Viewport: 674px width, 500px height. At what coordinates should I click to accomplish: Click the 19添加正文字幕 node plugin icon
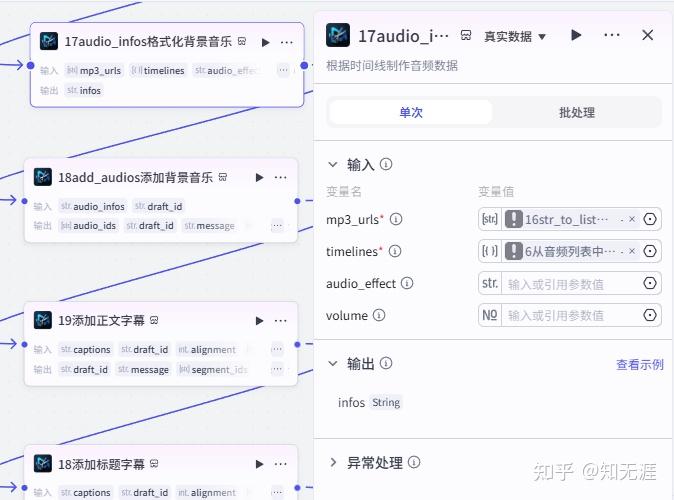click(x=43, y=320)
